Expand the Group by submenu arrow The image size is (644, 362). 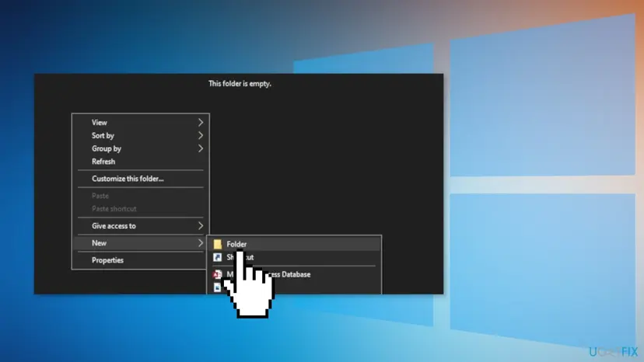click(x=201, y=148)
